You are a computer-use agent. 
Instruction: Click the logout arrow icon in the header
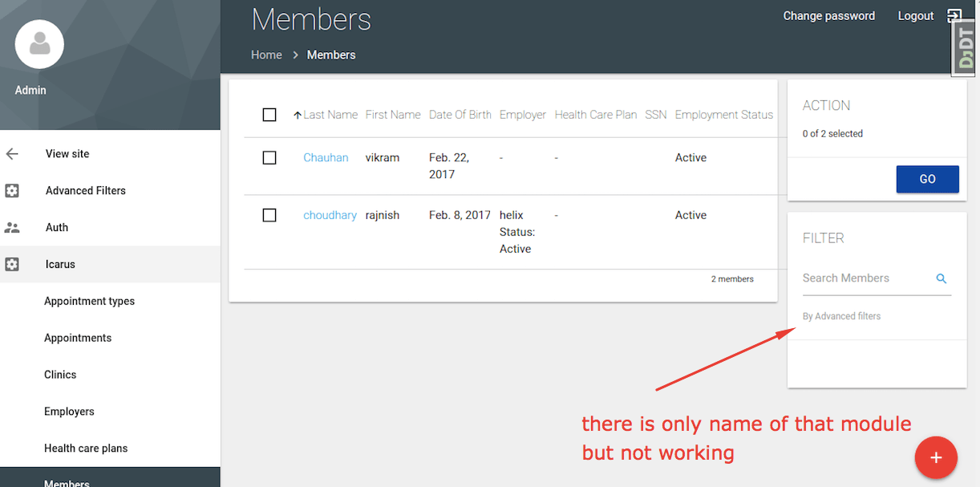pyautogui.click(x=954, y=15)
